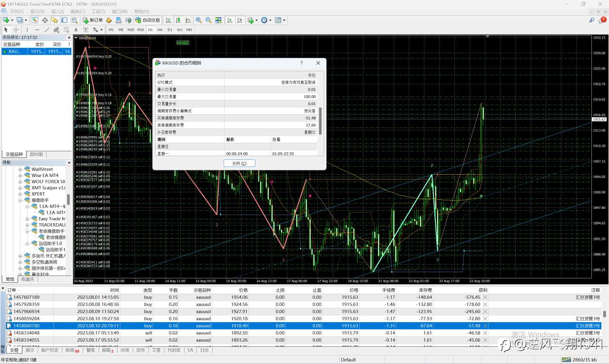Viewport: 609px width, 364px height.
Task: Open the arrows objects dropdown
Action: (97, 30)
